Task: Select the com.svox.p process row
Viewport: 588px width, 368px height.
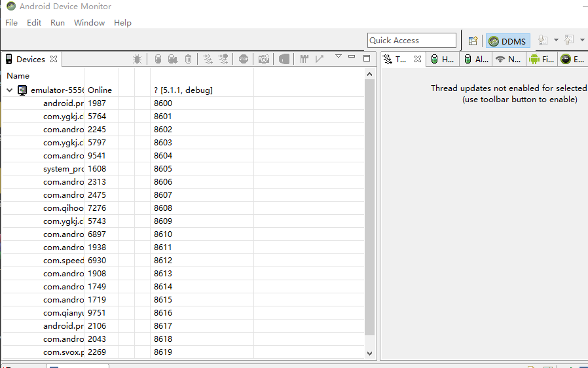Action: pyautogui.click(x=183, y=352)
